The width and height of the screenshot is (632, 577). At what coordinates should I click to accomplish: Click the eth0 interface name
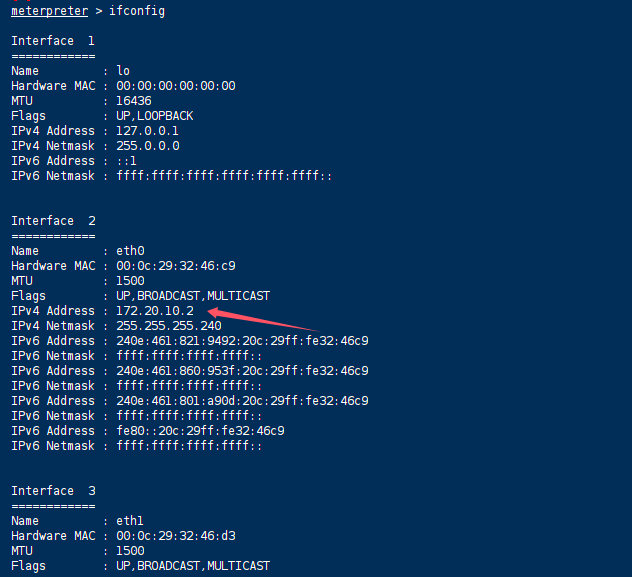pyautogui.click(x=130, y=251)
